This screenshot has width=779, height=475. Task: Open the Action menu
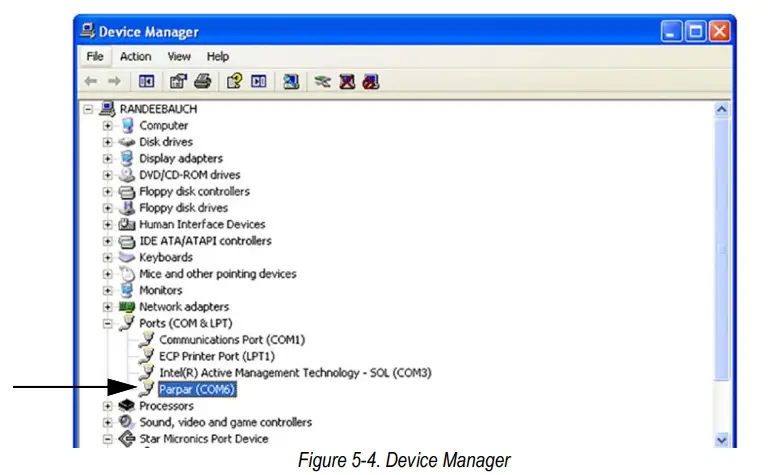(x=135, y=57)
